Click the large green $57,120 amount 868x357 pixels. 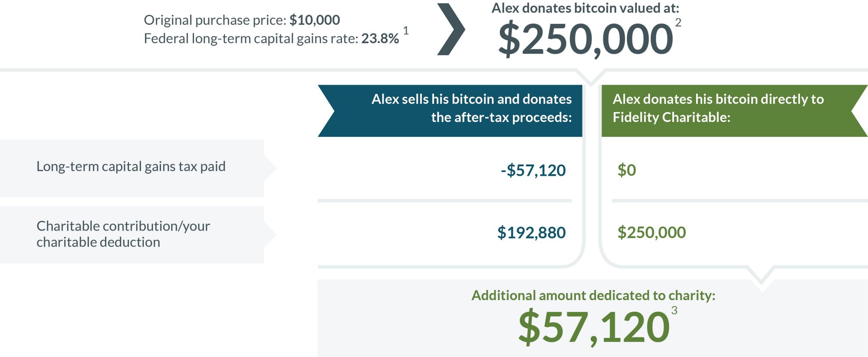pyautogui.click(x=594, y=327)
